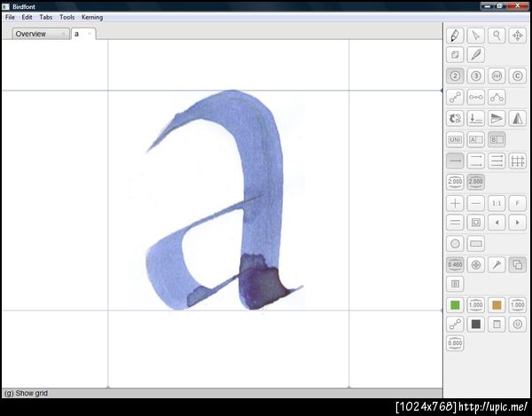Toggle the single horizontal line guide button
Screen dimensions: 532x416
455,161
